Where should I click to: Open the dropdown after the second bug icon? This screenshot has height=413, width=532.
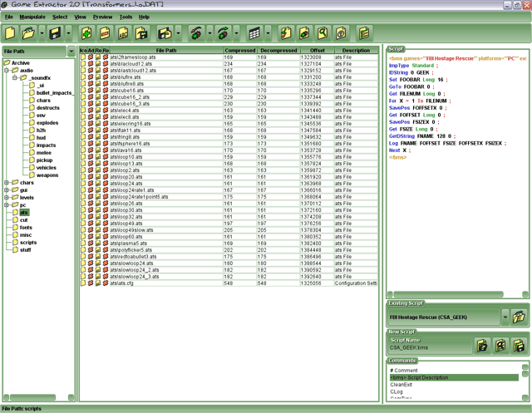[236, 33]
